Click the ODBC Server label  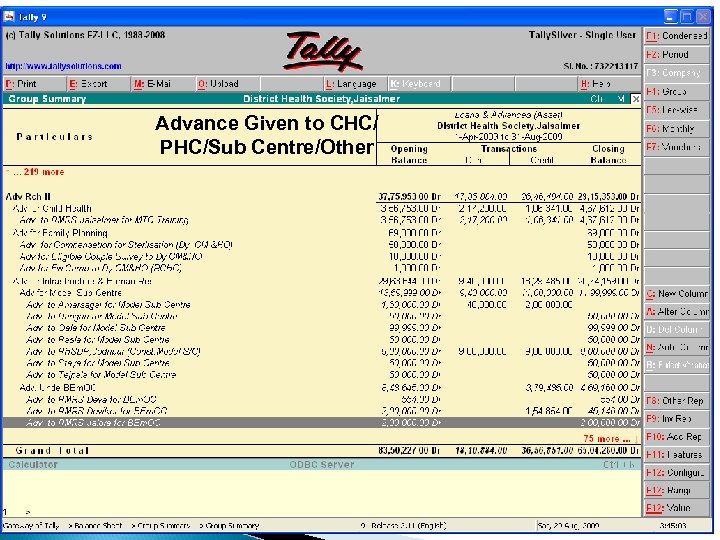coord(321,465)
